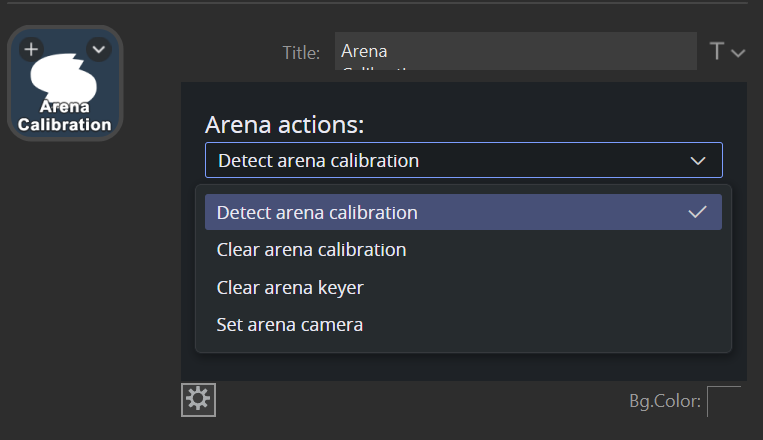The width and height of the screenshot is (763, 440).
Task: Pick the Clear arena keyer entry
Action: 290,287
